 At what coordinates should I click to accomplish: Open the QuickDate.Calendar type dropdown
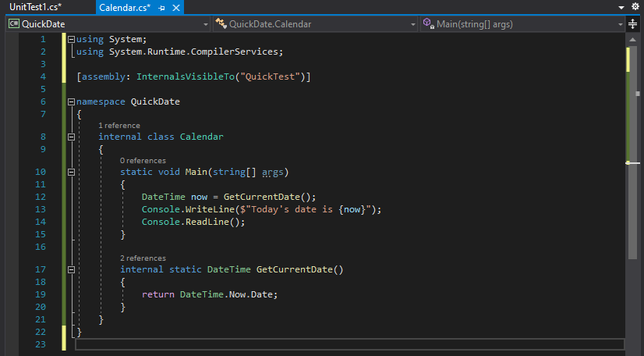413,24
